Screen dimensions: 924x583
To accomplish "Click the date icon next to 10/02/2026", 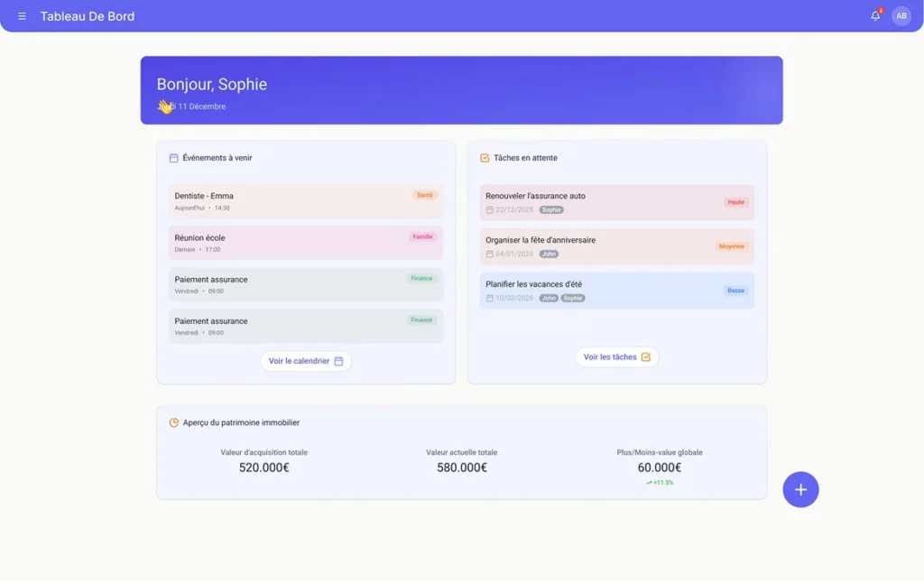I will [x=489, y=299].
